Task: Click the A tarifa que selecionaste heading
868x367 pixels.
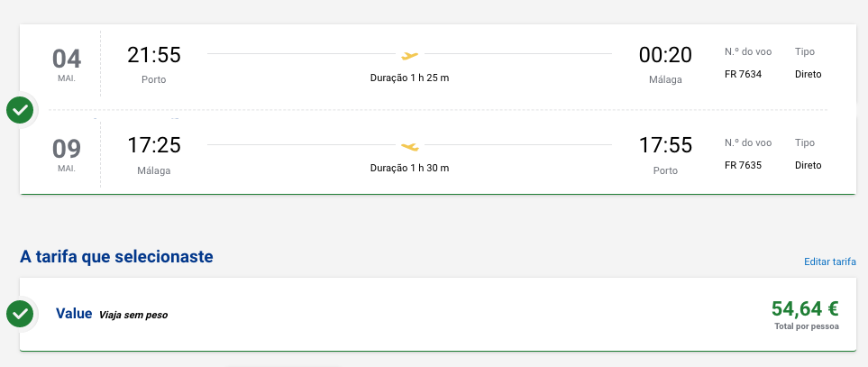Action: [116, 257]
